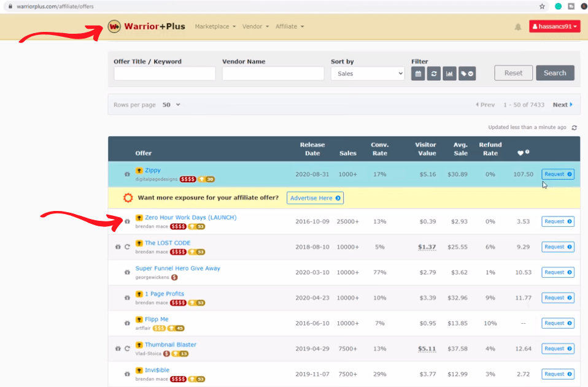This screenshot has width=588, height=387.
Task: Click the Warrior+Plus logo icon
Action: tap(114, 26)
